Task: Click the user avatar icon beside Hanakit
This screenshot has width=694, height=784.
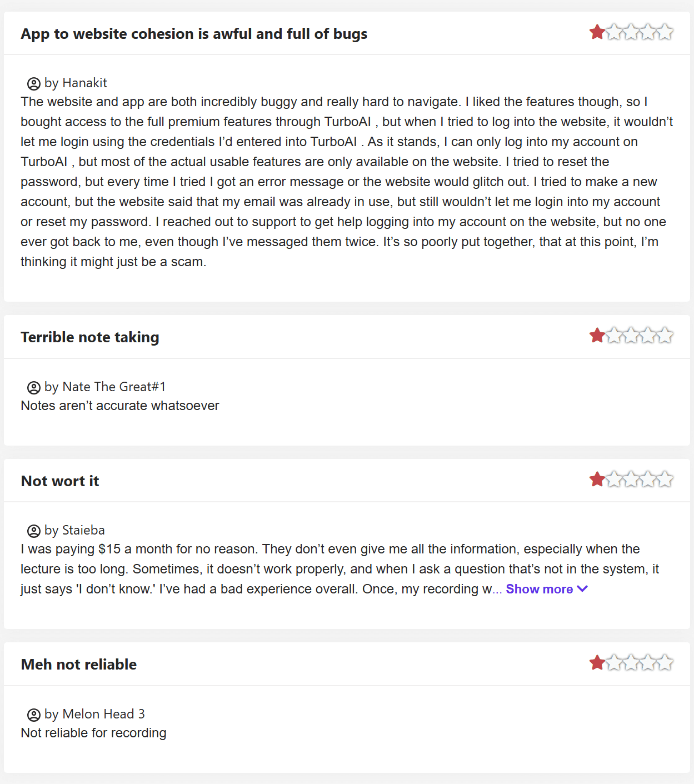Action: coord(34,83)
